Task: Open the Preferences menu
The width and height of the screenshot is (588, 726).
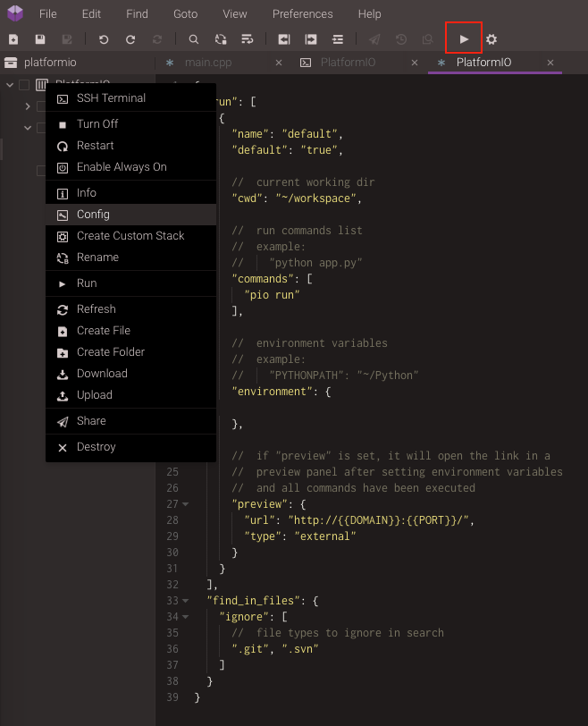Action: 302,14
